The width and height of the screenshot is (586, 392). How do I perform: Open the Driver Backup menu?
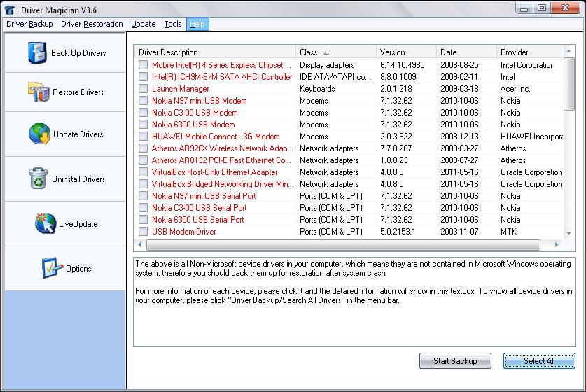(x=29, y=24)
